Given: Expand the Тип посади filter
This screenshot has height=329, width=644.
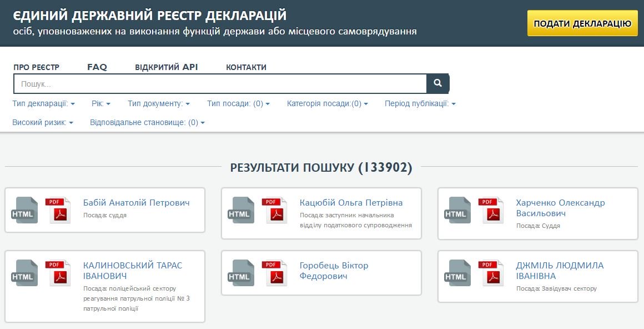Looking at the screenshot, I should (238, 103).
